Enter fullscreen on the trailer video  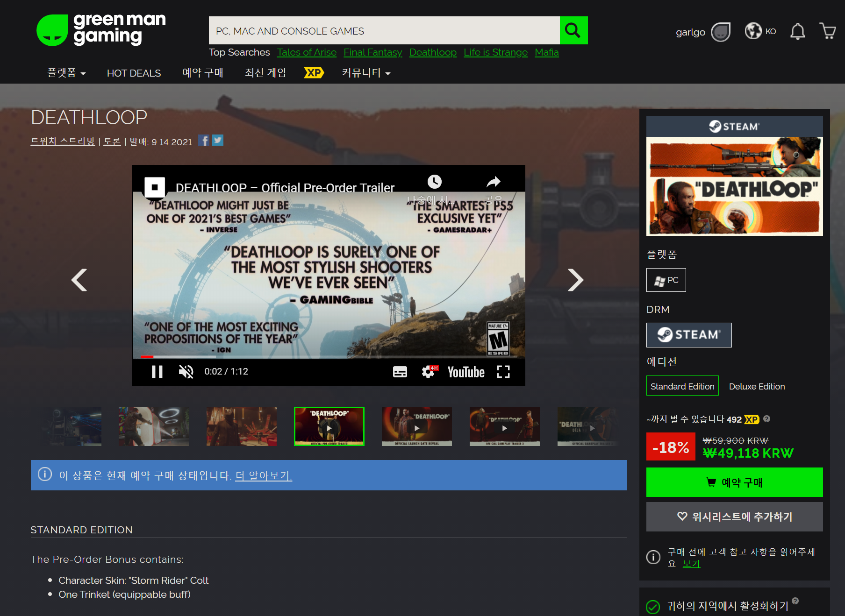click(503, 372)
